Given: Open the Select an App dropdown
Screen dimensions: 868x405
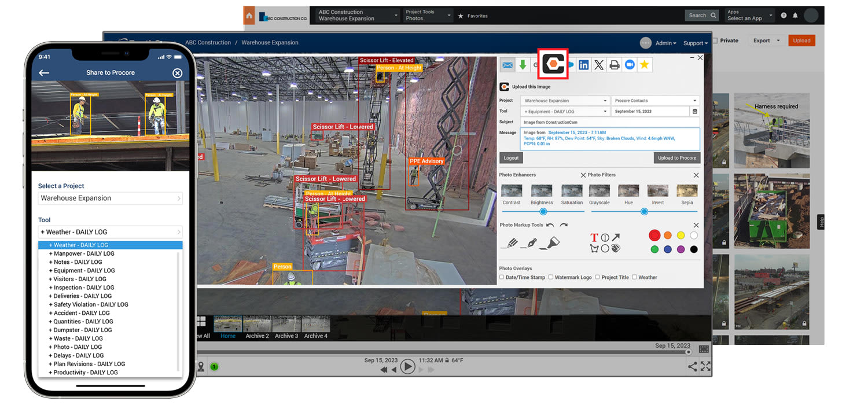Looking at the screenshot, I should [x=750, y=16].
